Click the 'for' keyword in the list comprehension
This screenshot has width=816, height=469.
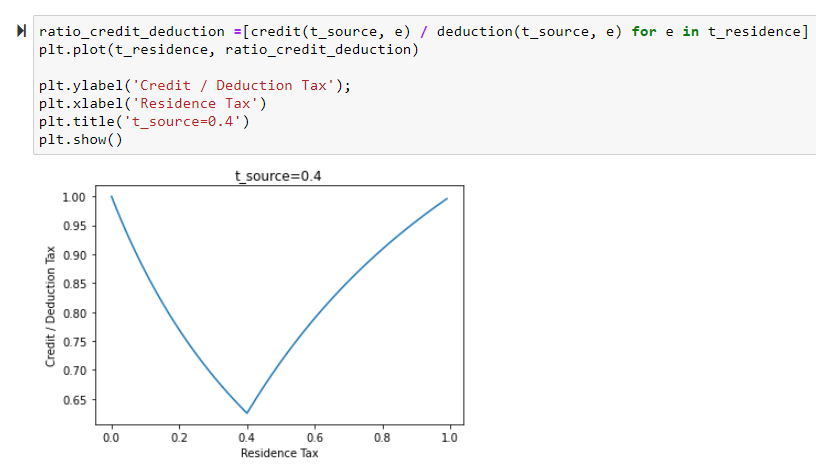(x=644, y=32)
